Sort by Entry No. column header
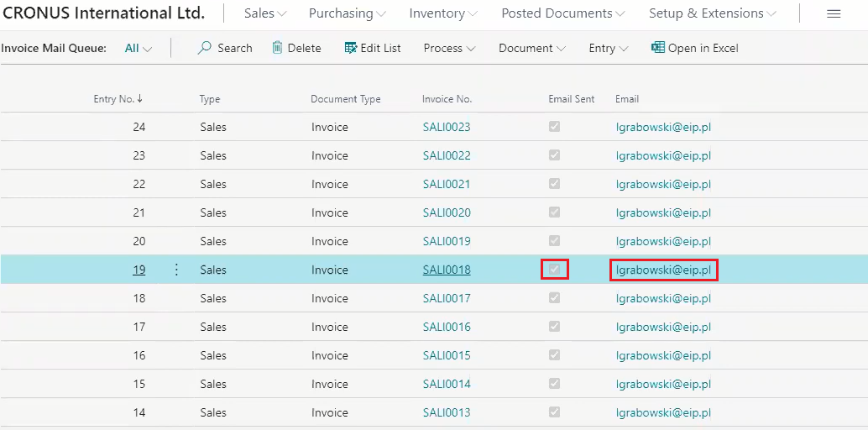Viewport: 868px width, 430px height. [x=118, y=99]
